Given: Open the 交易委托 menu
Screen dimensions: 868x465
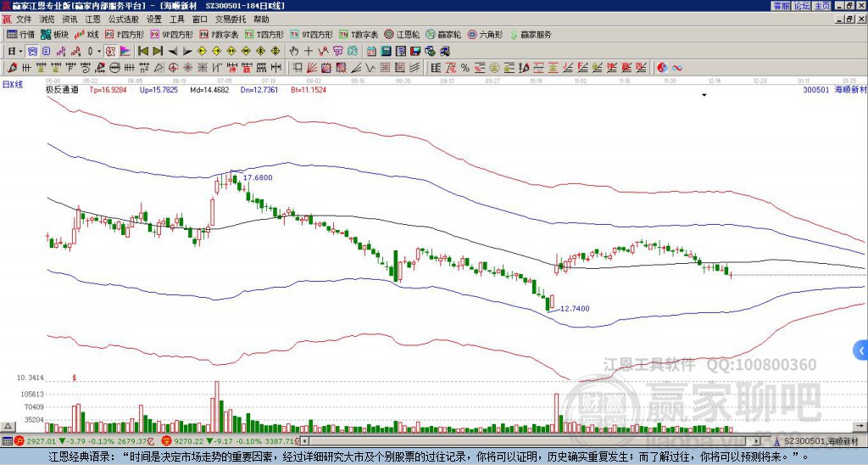Looking at the screenshot, I should pyautogui.click(x=231, y=20).
